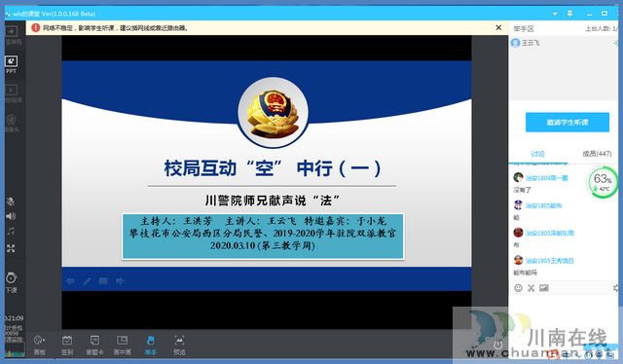Click the slide title 校局互动“空”中行(一)
The image size is (623, 364).
point(273,168)
